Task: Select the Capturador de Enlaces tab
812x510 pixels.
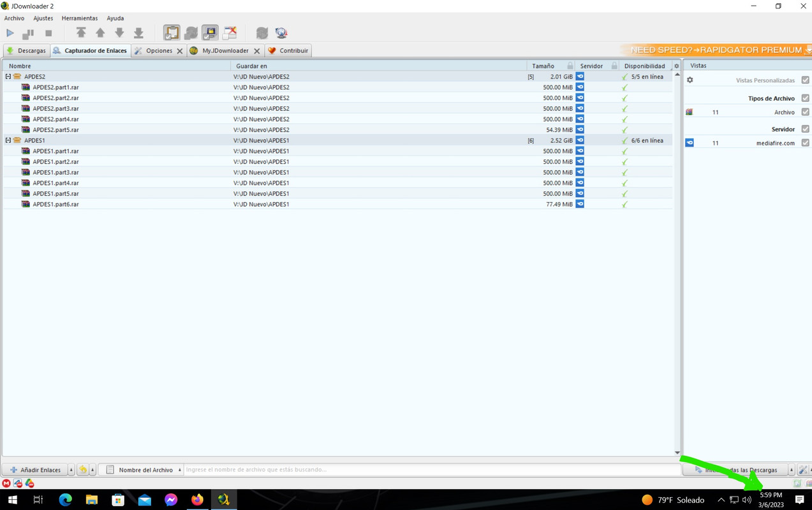Action: pyautogui.click(x=90, y=50)
